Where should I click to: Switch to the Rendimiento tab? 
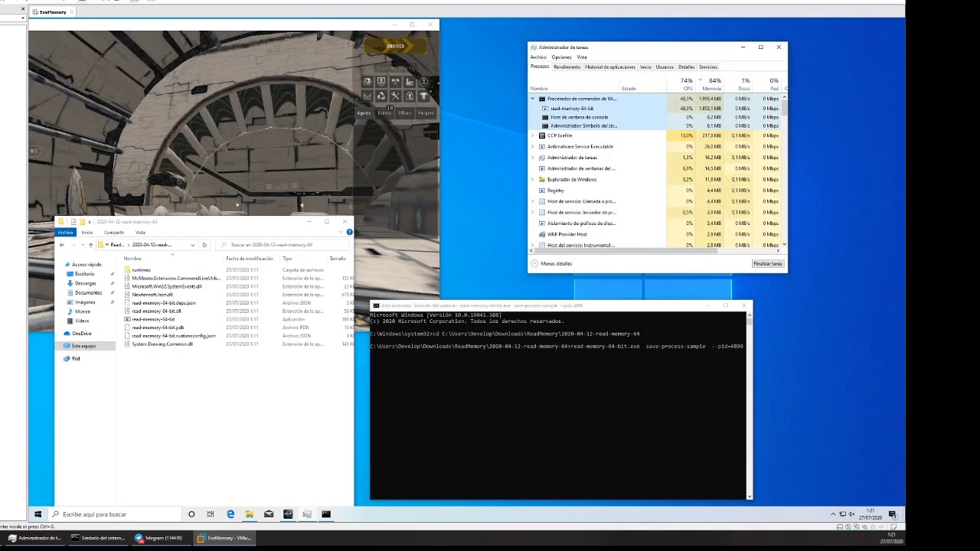(567, 67)
